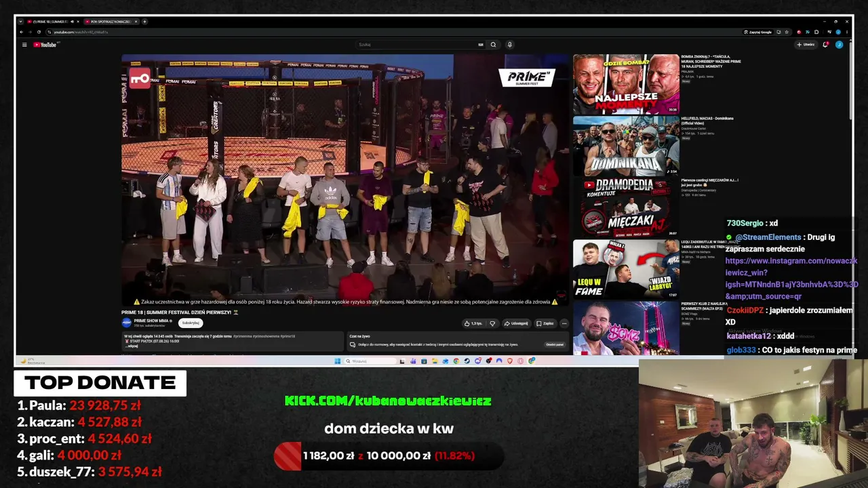Open a new browser tab with plus

pyautogui.click(x=144, y=22)
